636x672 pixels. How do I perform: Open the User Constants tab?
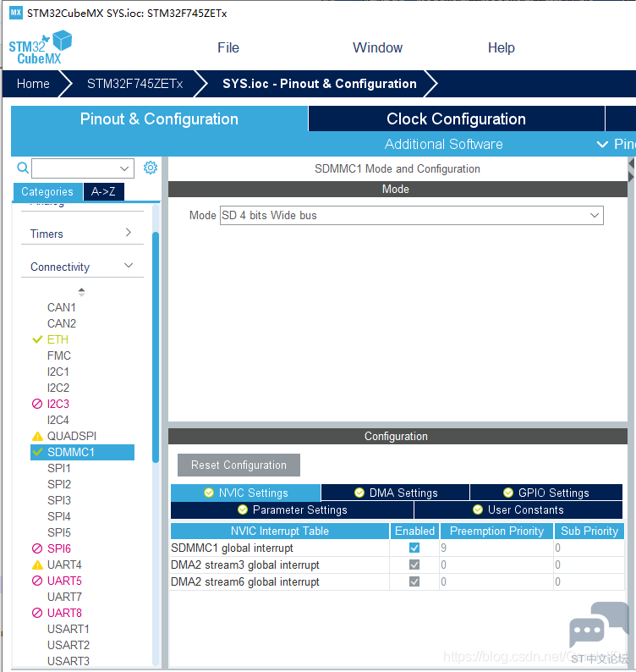pos(518,510)
